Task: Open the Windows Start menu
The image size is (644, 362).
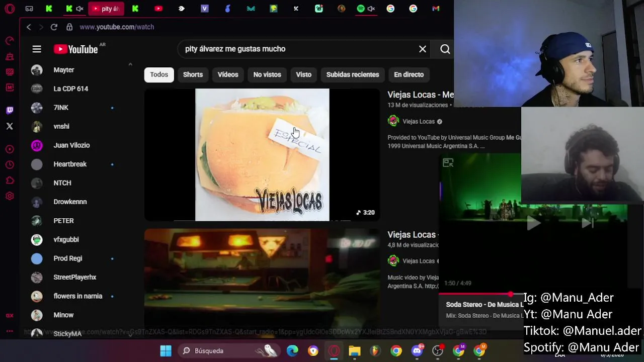Action: click(166, 351)
